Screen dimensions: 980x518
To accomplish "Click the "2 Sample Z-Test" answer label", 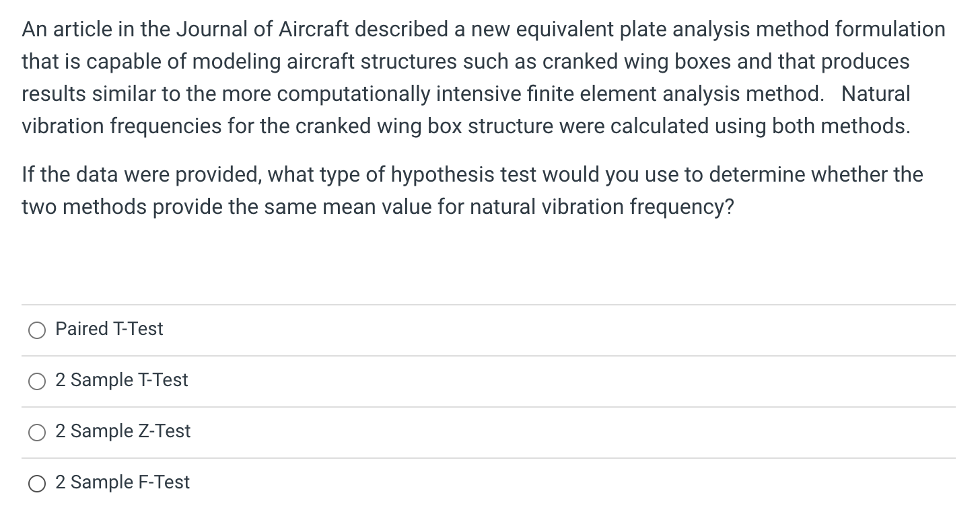I will [x=123, y=431].
